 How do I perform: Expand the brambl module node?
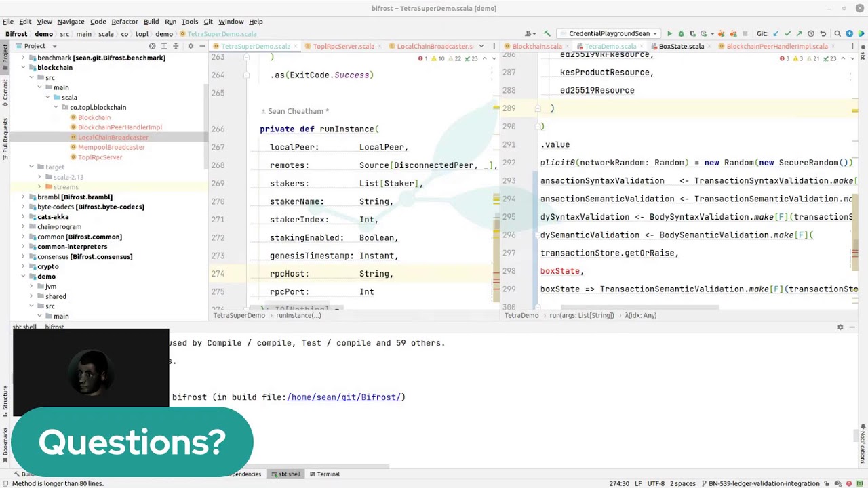point(23,197)
